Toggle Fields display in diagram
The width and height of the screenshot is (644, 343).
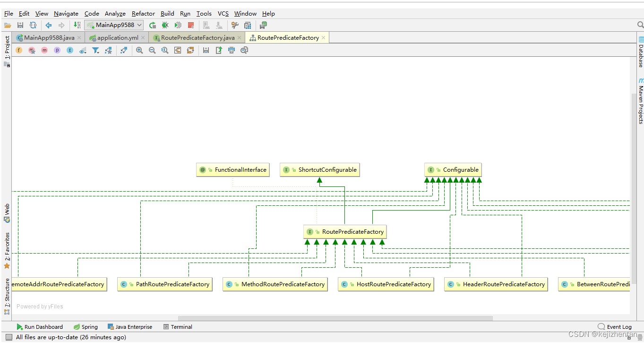(x=19, y=50)
